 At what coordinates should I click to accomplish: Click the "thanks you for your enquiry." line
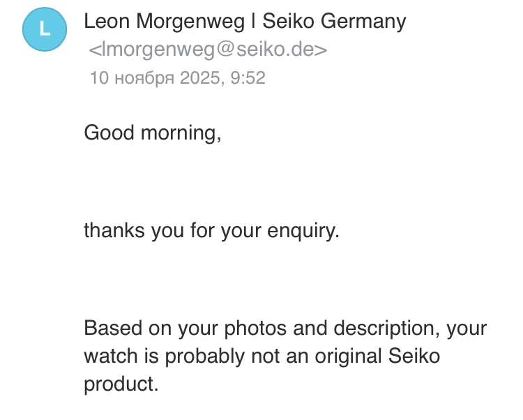pos(211,230)
